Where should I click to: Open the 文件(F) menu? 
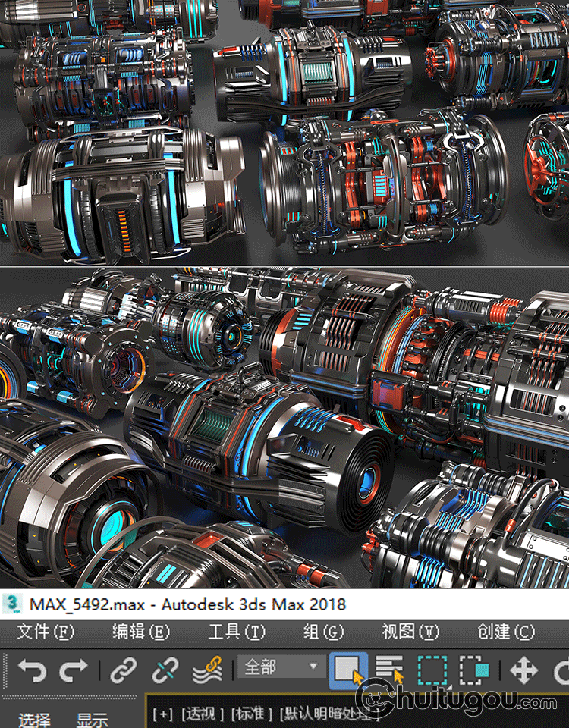[46, 632]
